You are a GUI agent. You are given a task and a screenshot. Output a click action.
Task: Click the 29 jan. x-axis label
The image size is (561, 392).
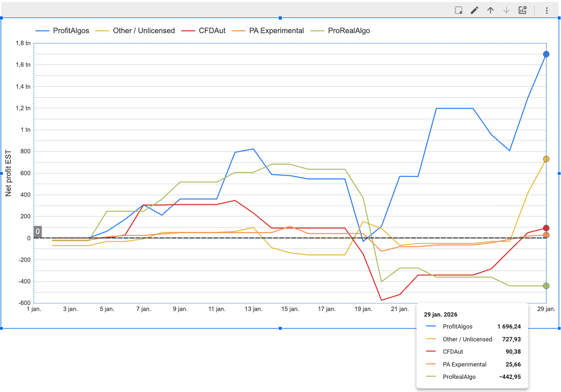(x=546, y=309)
